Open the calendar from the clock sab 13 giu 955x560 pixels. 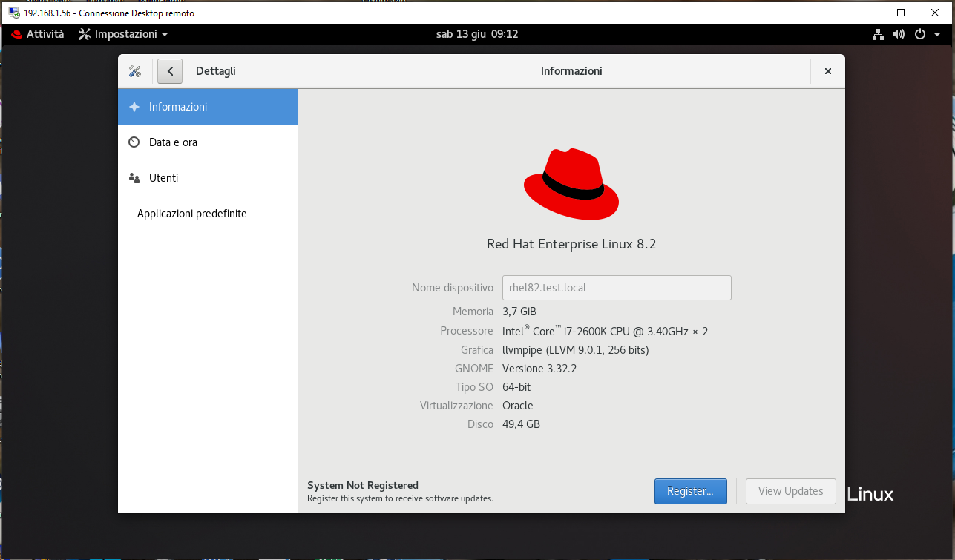(476, 34)
